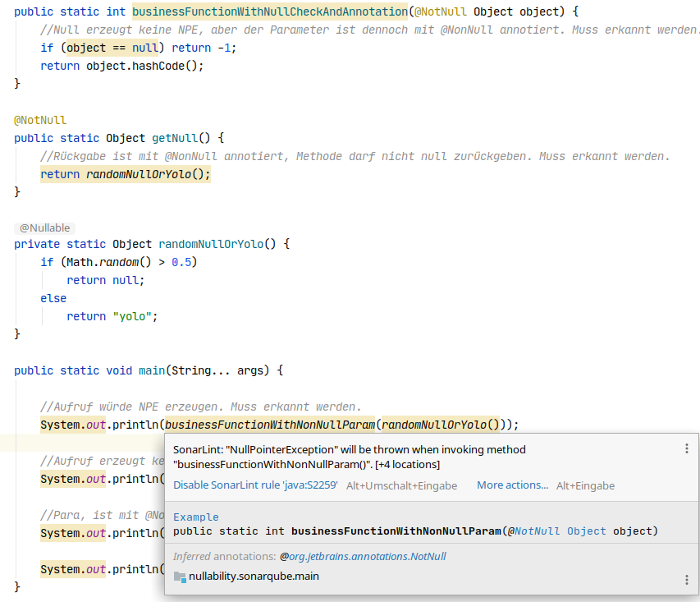Click the highlighted businessFunctionWithNonNullParam call in main
The height and width of the screenshot is (602, 700).
(x=270, y=425)
